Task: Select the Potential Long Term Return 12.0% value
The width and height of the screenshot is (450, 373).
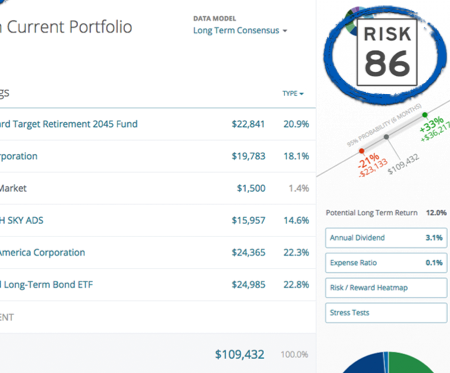Action: (x=436, y=213)
